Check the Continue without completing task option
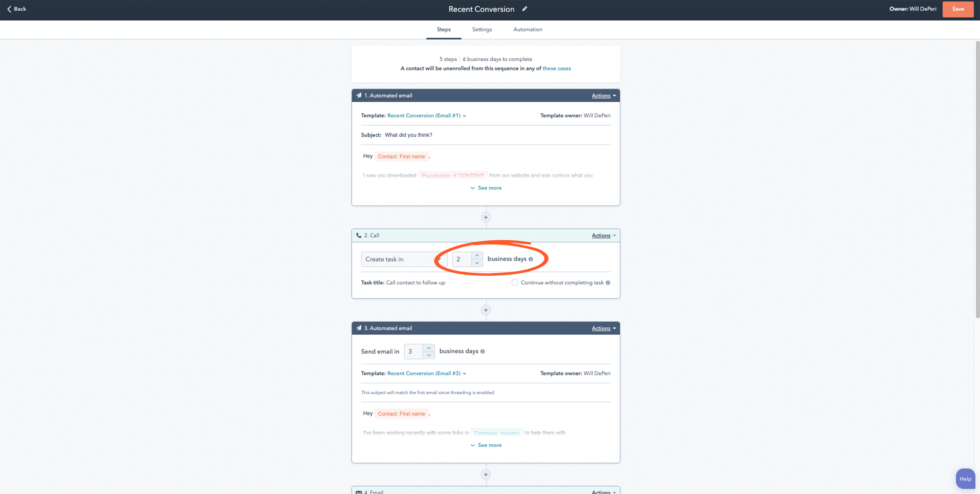 [x=514, y=282]
